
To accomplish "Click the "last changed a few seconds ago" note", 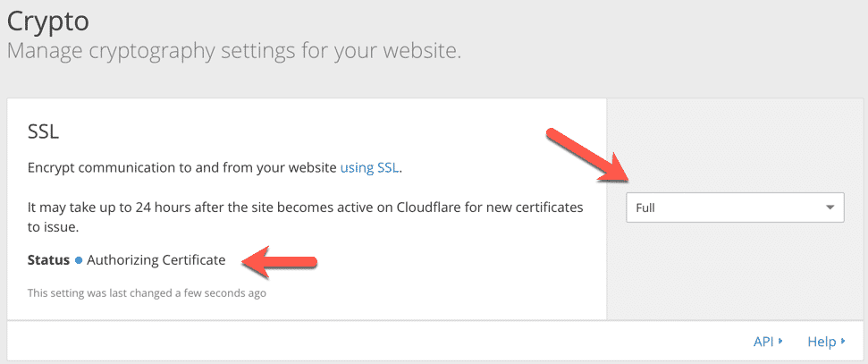I will (147, 292).
